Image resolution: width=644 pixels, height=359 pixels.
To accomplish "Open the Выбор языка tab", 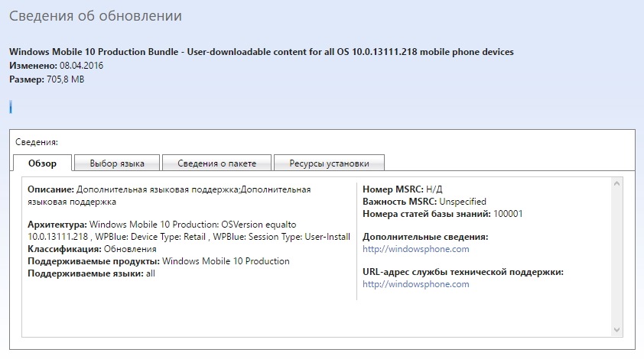I will click(x=117, y=163).
